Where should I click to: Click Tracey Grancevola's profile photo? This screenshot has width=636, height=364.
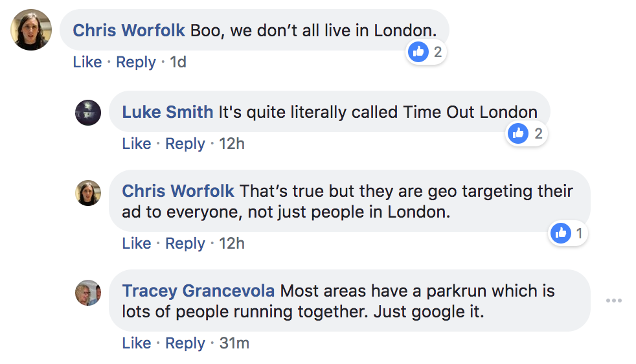pos(88,293)
